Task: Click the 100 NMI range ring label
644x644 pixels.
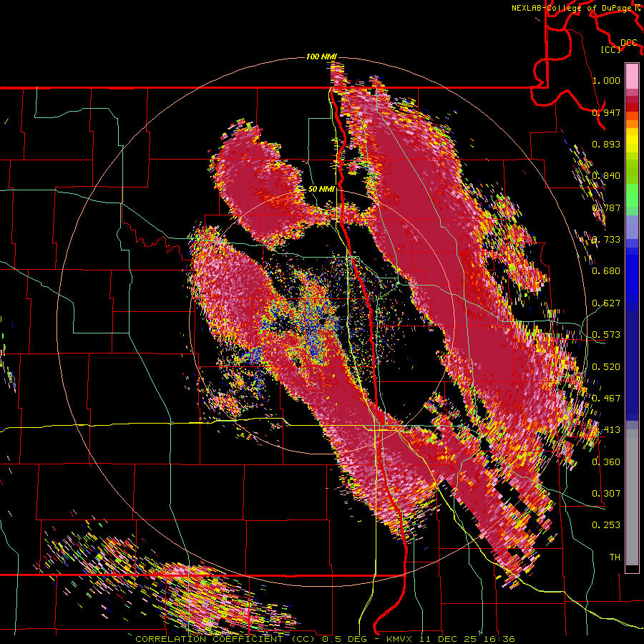Action: (321, 57)
